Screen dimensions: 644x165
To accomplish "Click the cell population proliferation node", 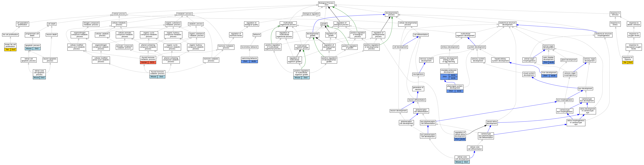I will point(23,24).
